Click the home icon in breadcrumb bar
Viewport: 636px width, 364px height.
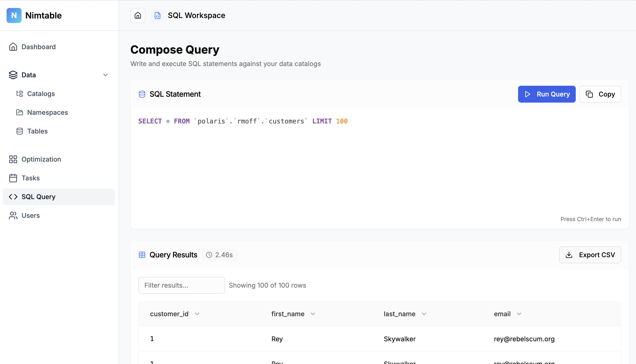(138, 15)
